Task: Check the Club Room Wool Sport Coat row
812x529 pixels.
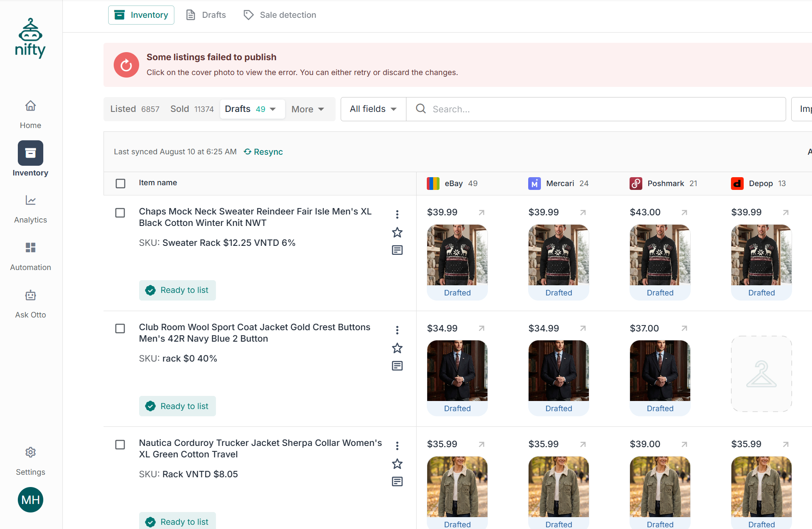Action: click(120, 329)
